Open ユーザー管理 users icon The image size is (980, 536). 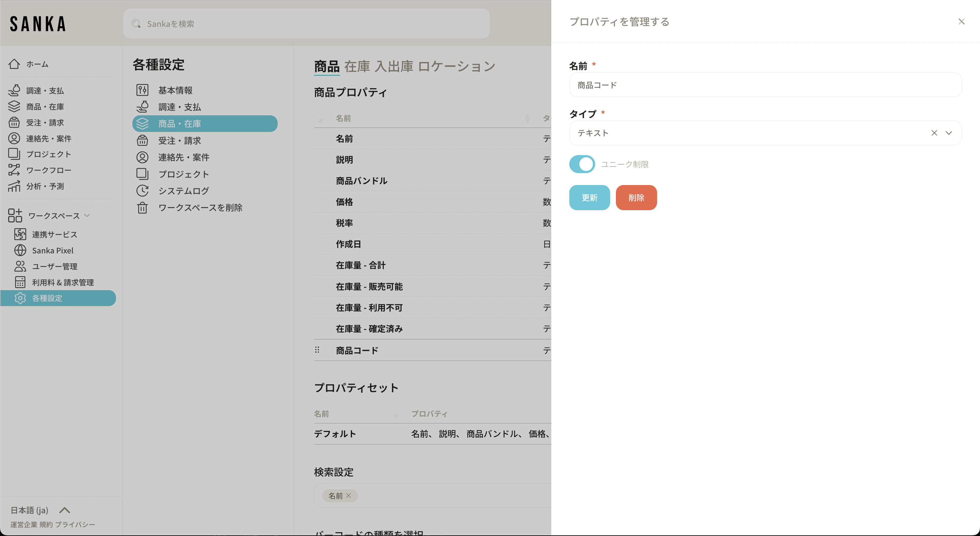20,266
